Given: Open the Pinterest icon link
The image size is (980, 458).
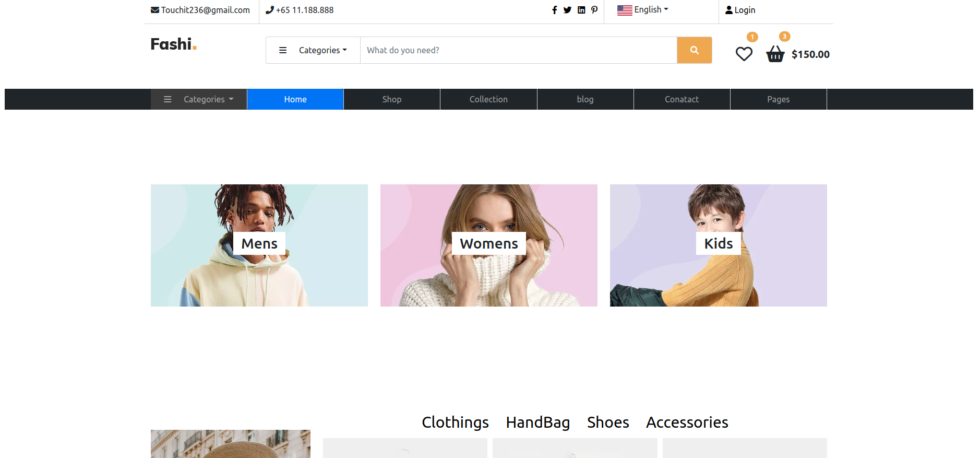Looking at the screenshot, I should click(594, 10).
